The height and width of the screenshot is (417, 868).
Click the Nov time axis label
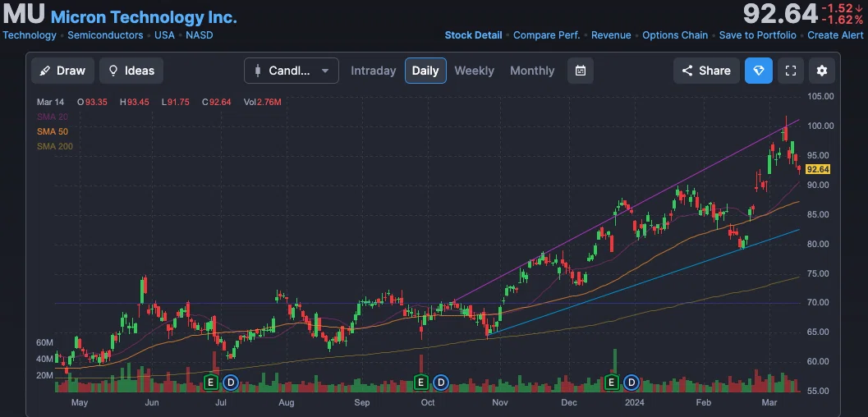(x=500, y=402)
